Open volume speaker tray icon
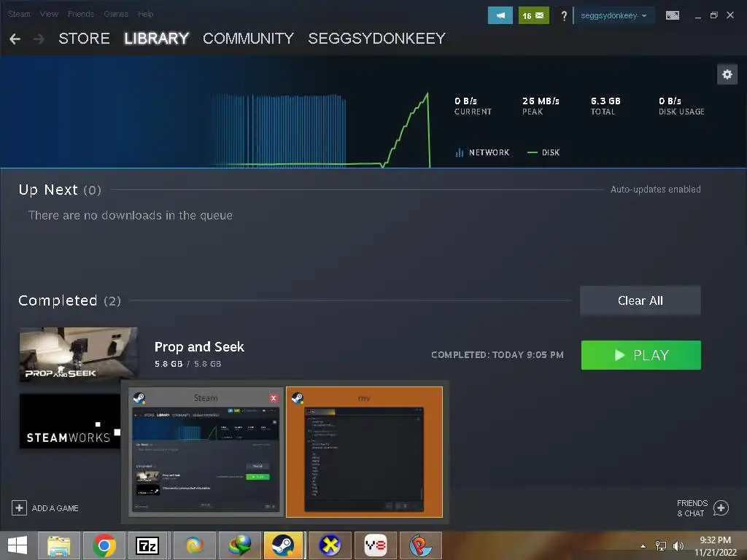747x560 pixels. click(x=678, y=545)
